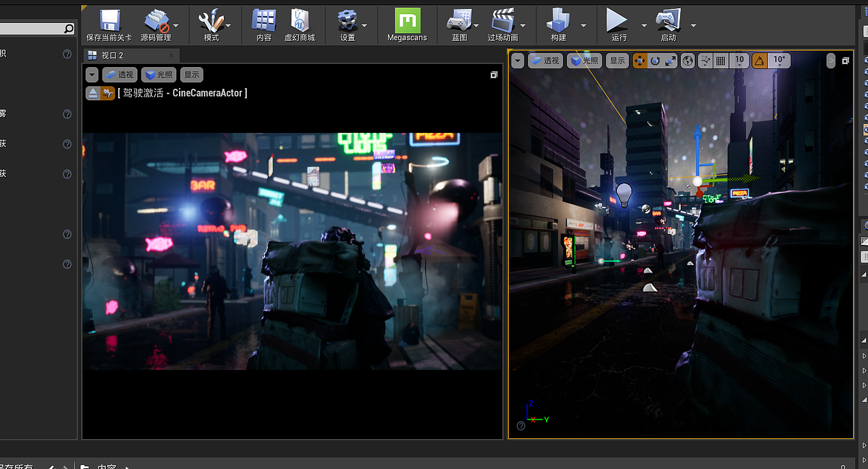Viewport: 868px width, 469px height.
Task: Toggle camera pilot lock icon in Viewport 2
Action: pyautogui.click(x=108, y=94)
